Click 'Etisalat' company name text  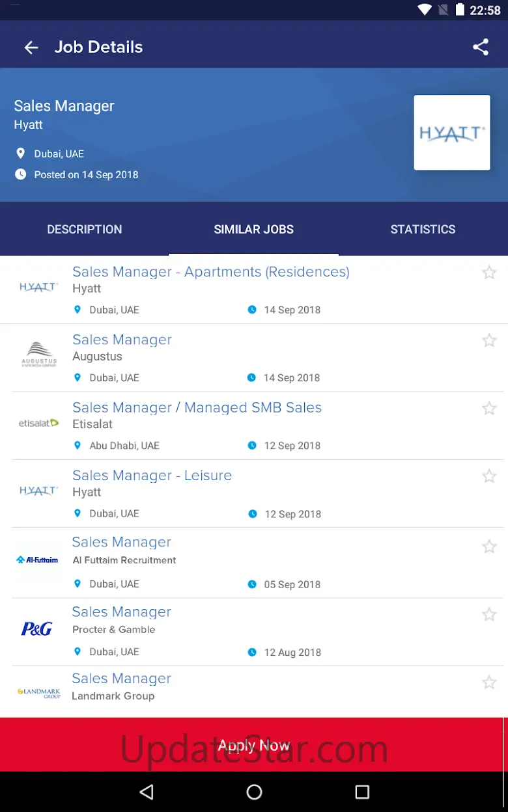pos(92,424)
